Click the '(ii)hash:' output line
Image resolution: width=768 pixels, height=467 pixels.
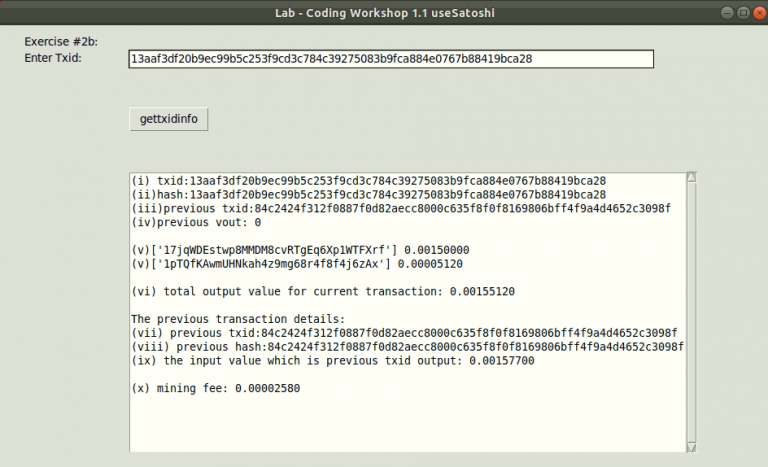368,195
